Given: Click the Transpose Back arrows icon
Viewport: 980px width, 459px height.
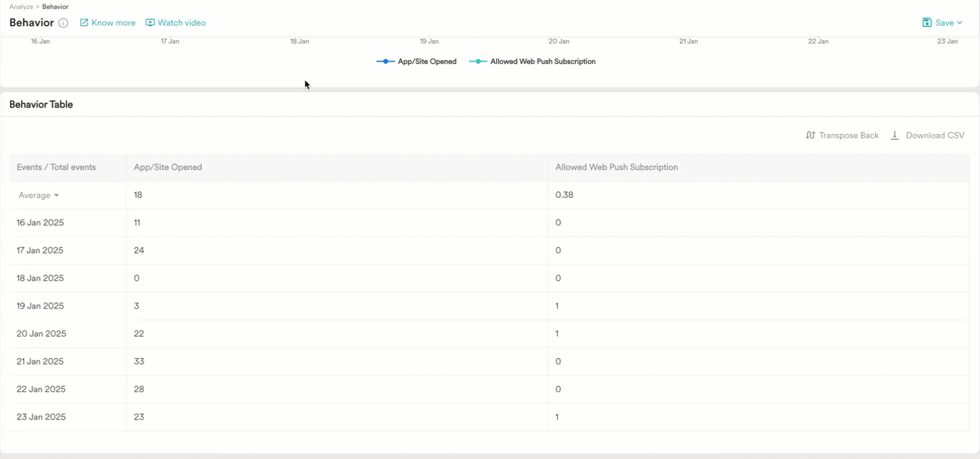Looking at the screenshot, I should (x=810, y=135).
